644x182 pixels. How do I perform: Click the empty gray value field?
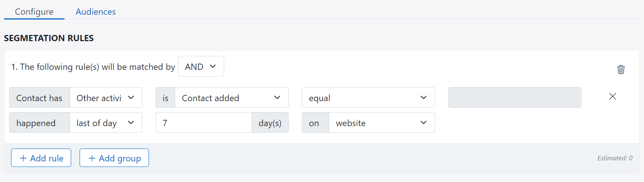click(514, 98)
